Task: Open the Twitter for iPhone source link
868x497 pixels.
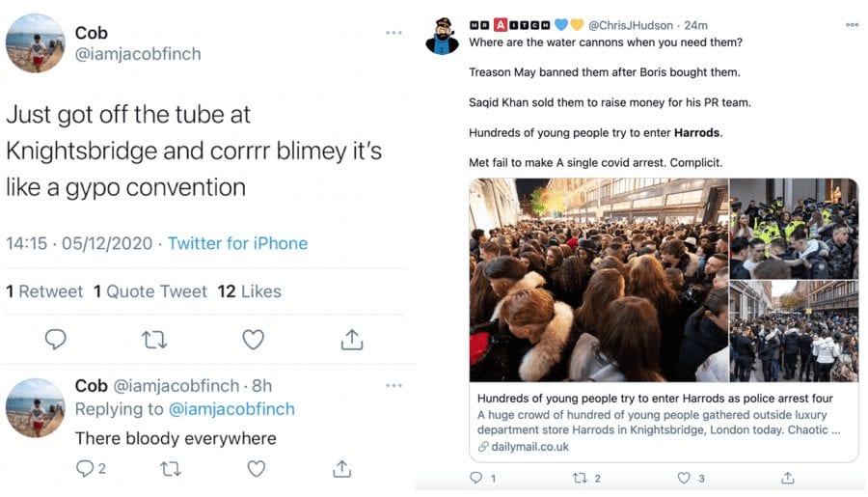Action: coord(237,243)
